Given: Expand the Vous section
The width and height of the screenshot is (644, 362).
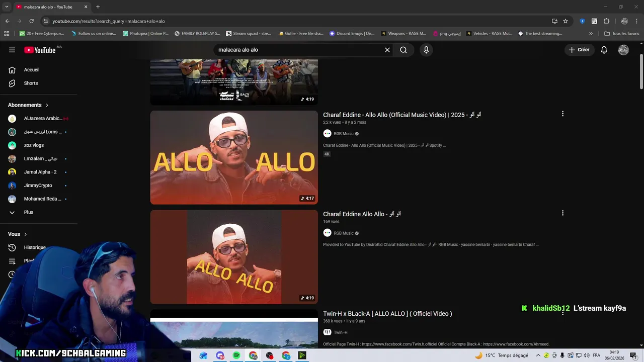Looking at the screenshot, I should (18, 234).
